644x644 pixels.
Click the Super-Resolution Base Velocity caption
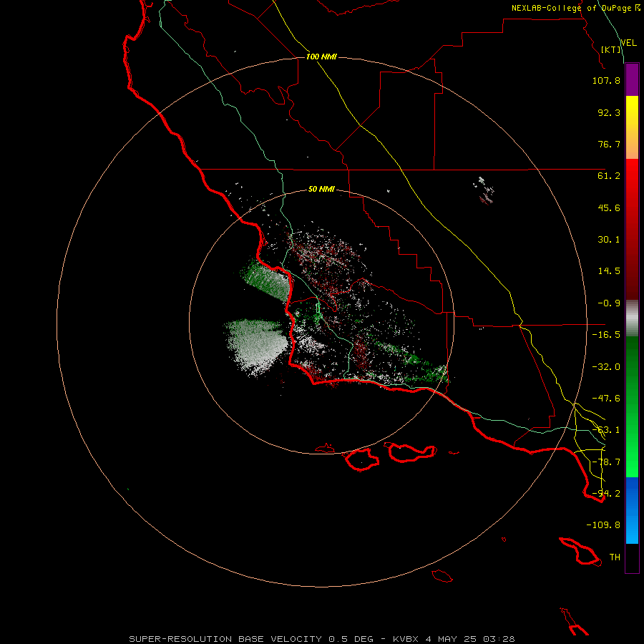(321, 639)
